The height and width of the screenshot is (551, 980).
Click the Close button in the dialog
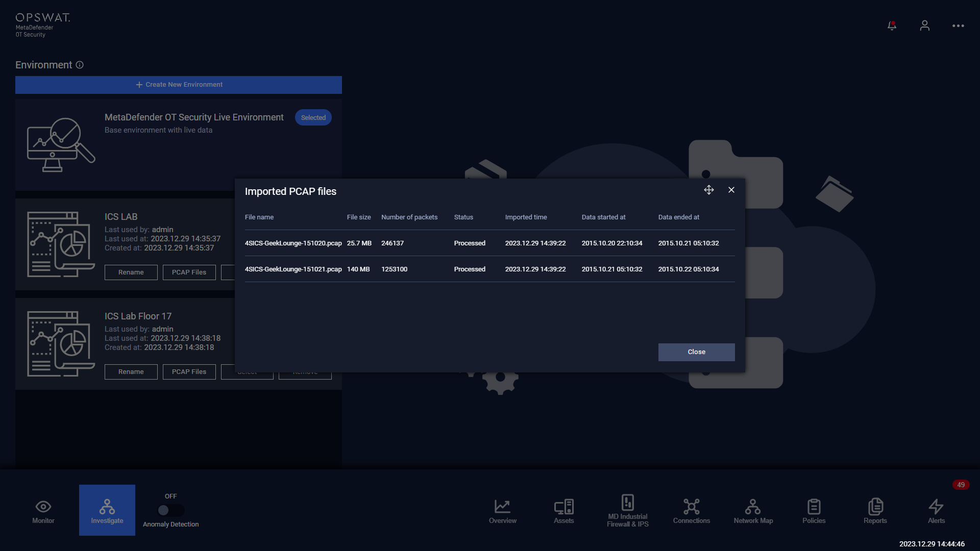[696, 352]
